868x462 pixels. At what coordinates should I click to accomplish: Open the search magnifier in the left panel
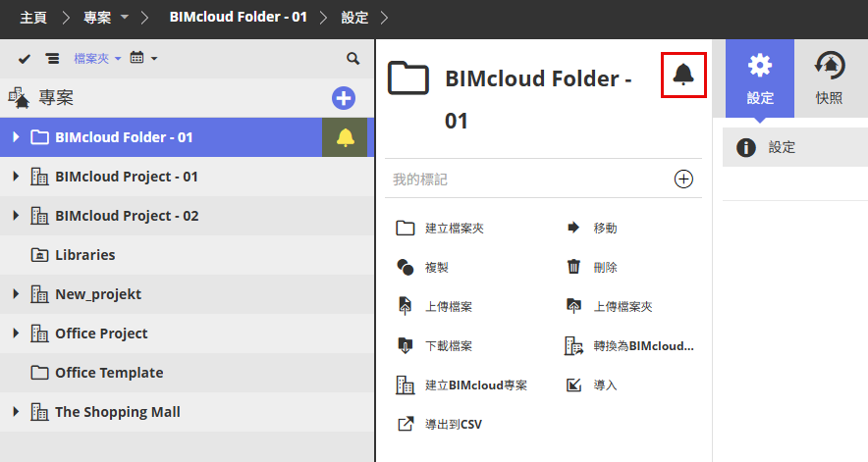click(x=353, y=58)
